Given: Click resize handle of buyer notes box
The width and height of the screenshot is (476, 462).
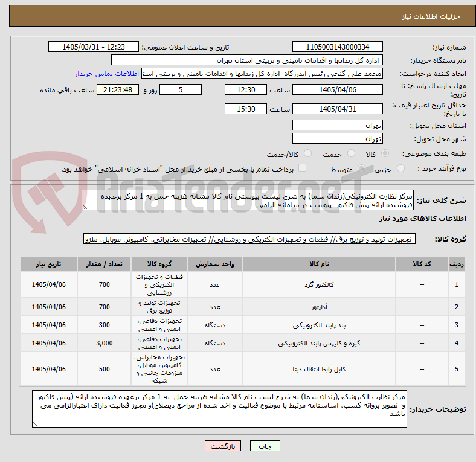Looking at the screenshot, I should point(35,425).
